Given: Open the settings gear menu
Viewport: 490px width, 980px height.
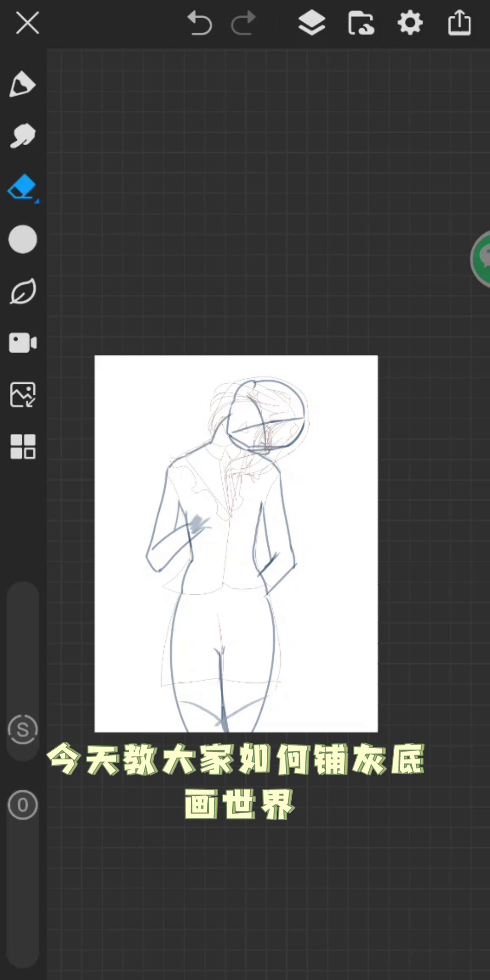Looking at the screenshot, I should click(410, 23).
